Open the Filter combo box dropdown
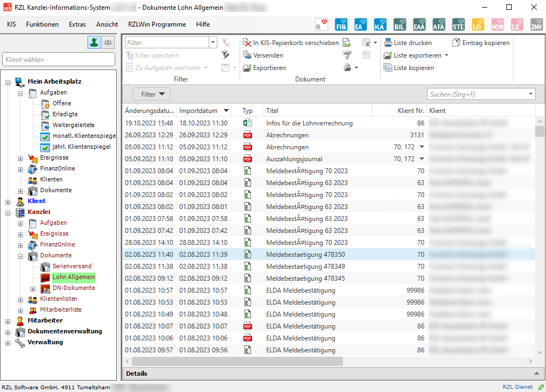Image resolution: width=546 pixels, height=392 pixels. pos(212,43)
